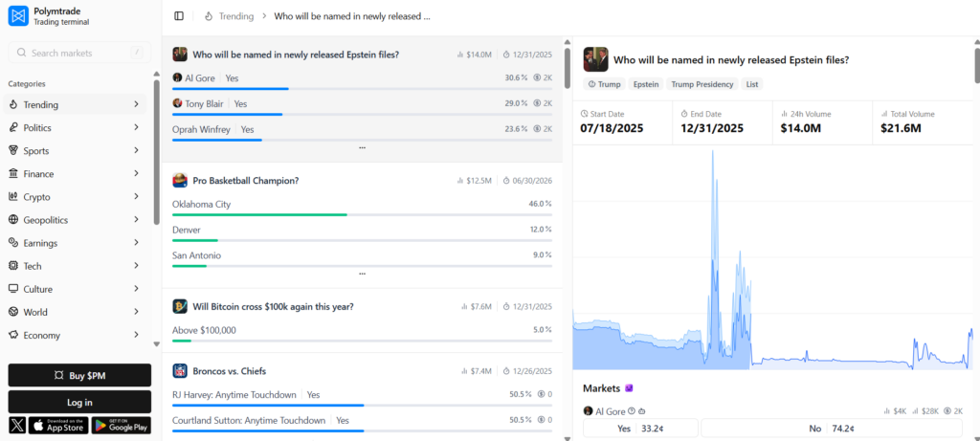Select the Yes 33.2¢ option for Al Gore

[x=640, y=429]
